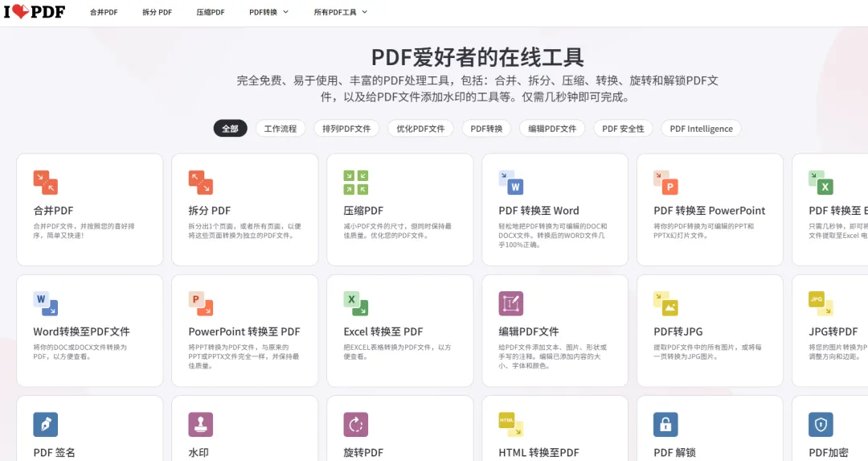
Task: Click the PDF 解锁 card title
Action: [674, 453]
